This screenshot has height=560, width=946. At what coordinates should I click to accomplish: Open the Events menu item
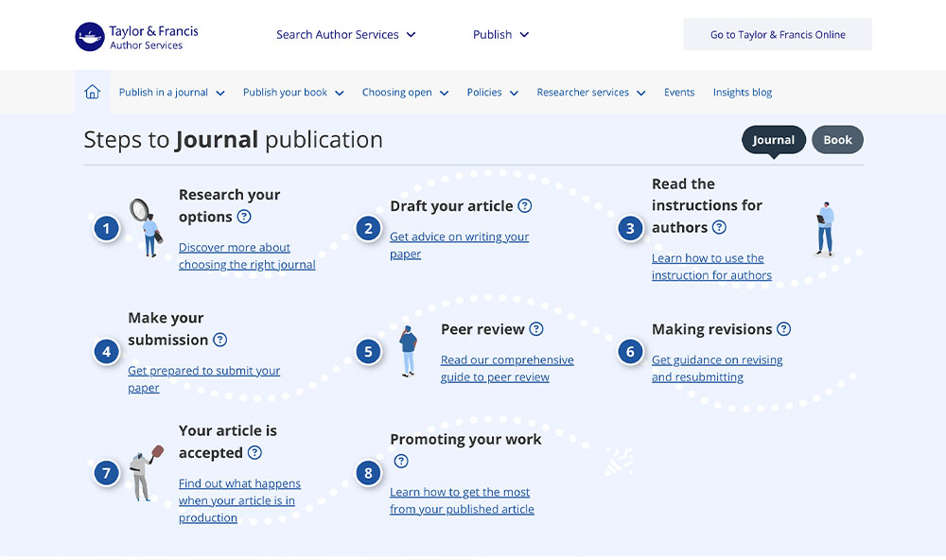point(678,93)
